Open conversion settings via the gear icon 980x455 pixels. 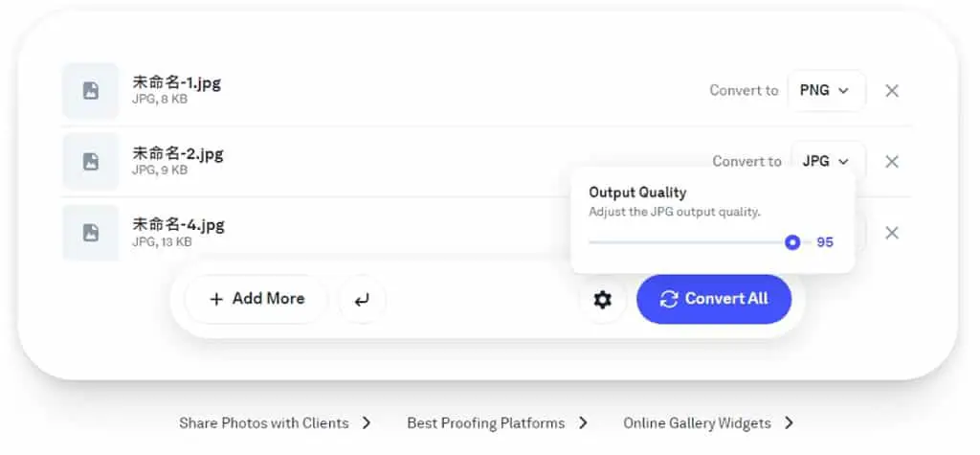[x=602, y=300]
